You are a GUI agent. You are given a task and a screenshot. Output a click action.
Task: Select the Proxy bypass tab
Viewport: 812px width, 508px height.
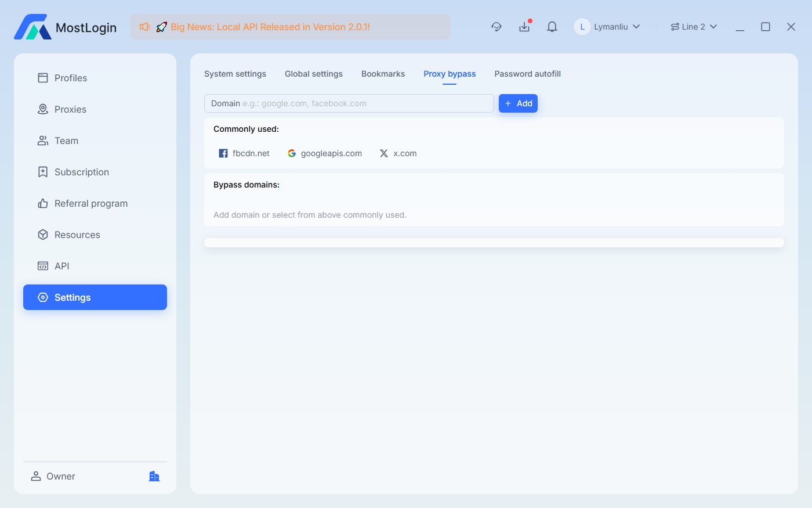(x=449, y=74)
